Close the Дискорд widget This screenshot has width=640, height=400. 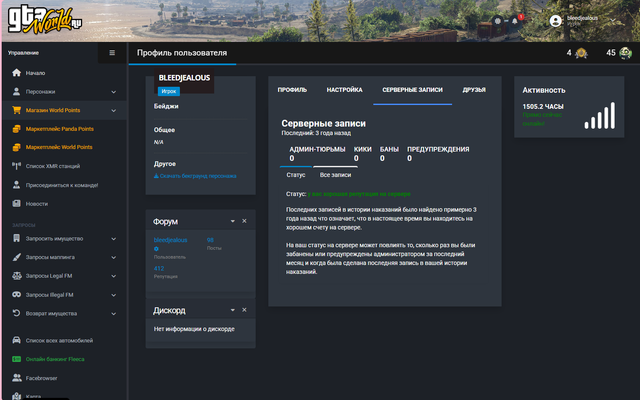[244, 310]
